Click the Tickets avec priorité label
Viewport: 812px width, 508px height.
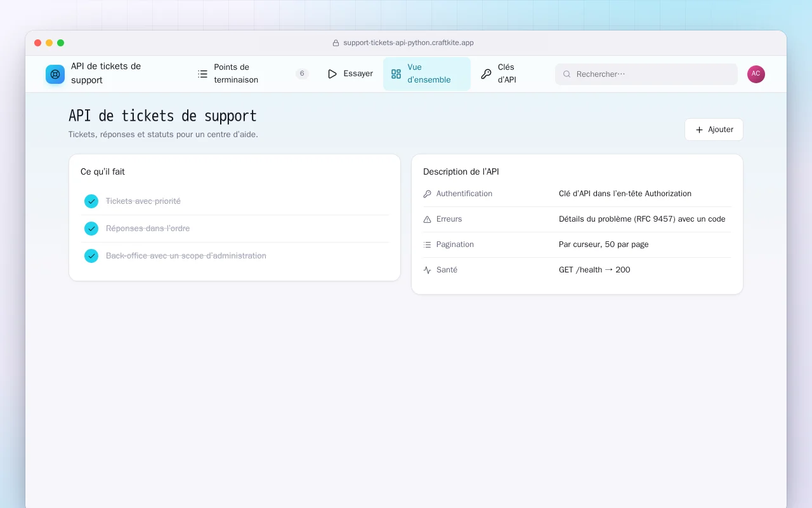click(x=143, y=201)
